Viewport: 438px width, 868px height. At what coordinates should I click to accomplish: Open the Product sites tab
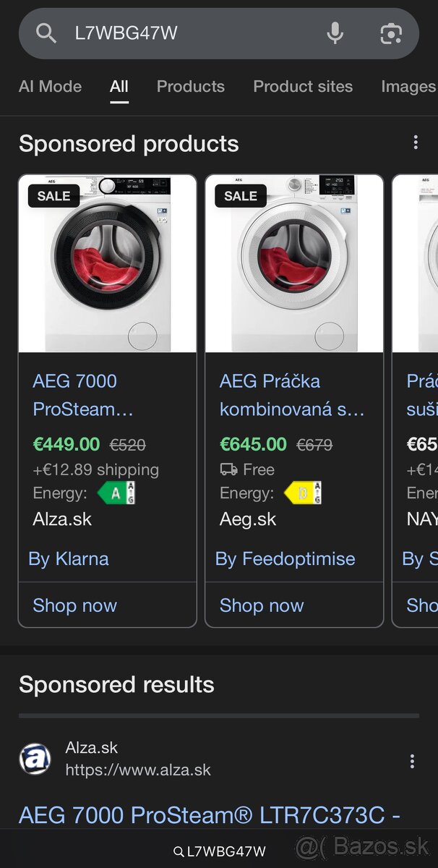(x=303, y=87)
